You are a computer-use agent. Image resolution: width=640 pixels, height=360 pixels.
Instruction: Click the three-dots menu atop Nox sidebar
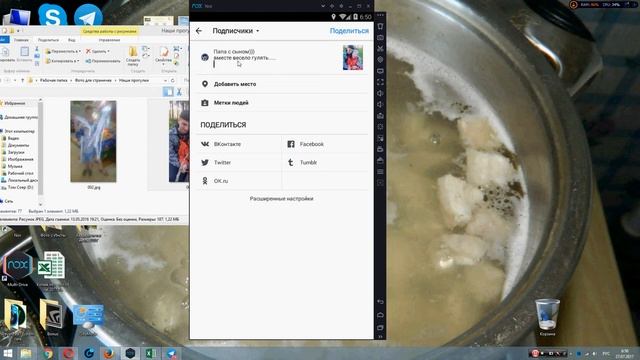380,15
